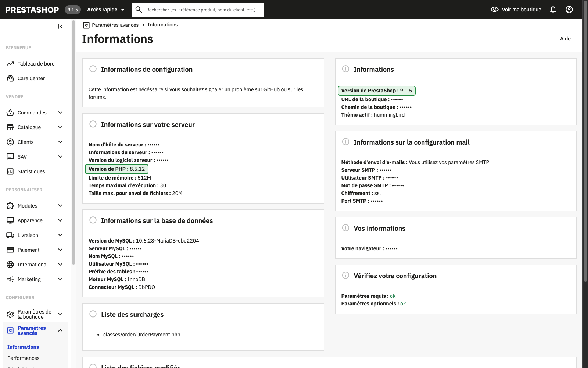588x368 pixels.
Task: Click the search magnifier icon
Action: point(139,10)
